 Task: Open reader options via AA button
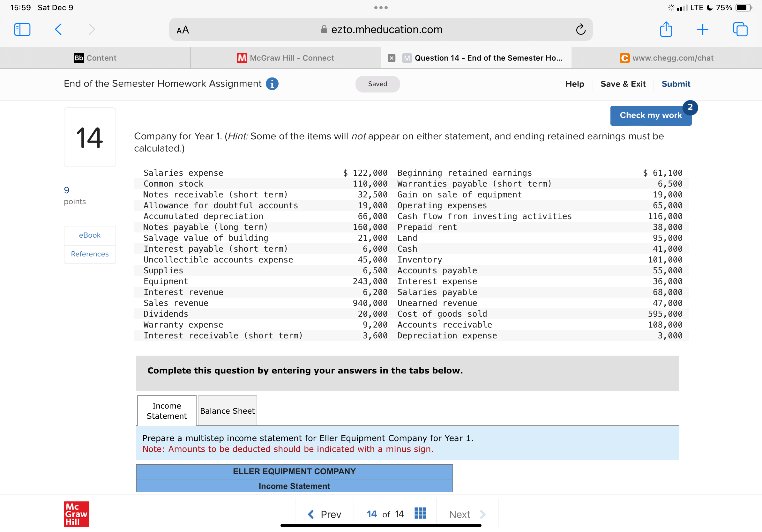pyautogui.click(x=183, y=30)
